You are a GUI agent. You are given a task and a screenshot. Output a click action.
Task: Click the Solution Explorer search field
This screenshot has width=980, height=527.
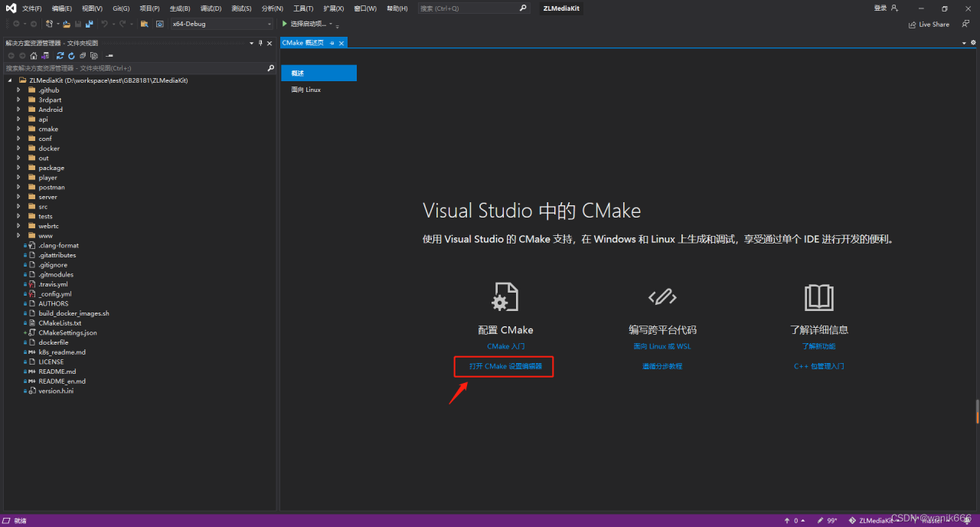point(135,68)
